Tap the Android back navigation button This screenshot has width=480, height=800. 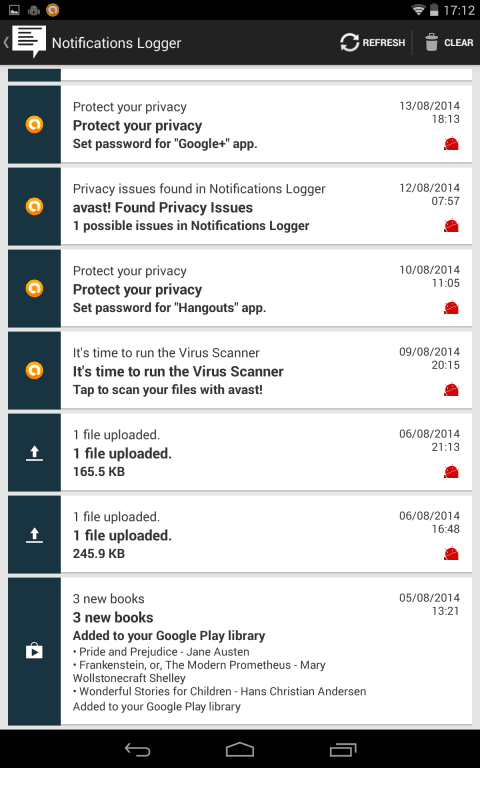coord(137,749)
